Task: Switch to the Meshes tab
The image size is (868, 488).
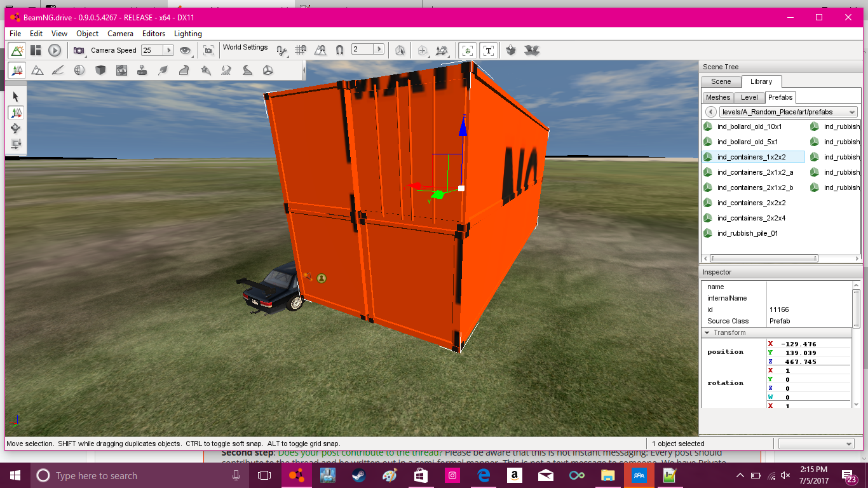Action: point(718,97)
